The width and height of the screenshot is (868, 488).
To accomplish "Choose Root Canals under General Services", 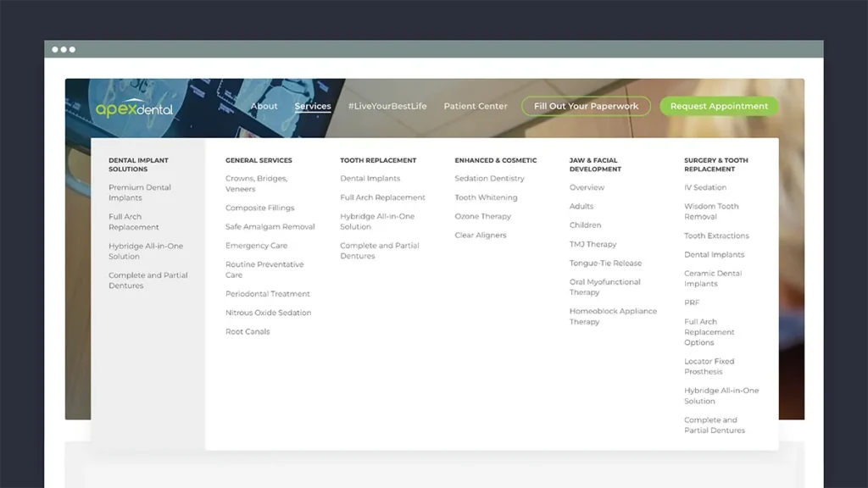I will coord(248,332).
